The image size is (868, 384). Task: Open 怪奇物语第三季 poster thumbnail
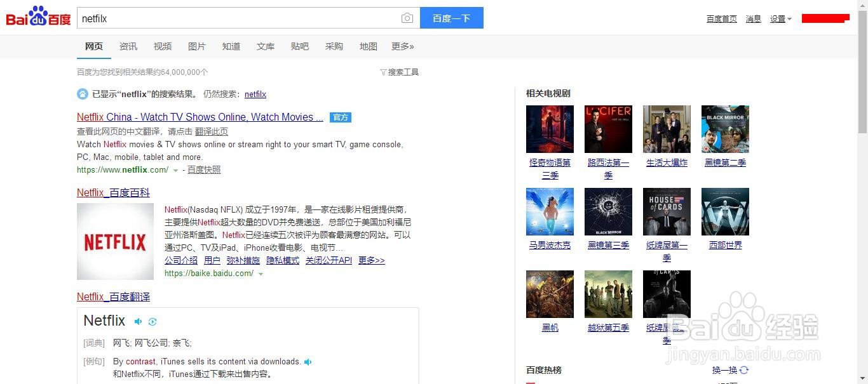click(x=550, y=129)
